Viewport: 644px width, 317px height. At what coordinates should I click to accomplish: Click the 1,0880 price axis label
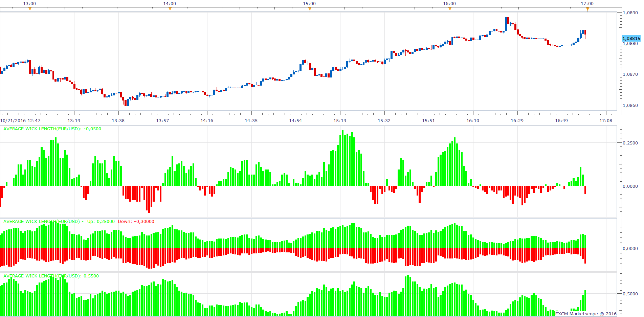tap(630, 43)
